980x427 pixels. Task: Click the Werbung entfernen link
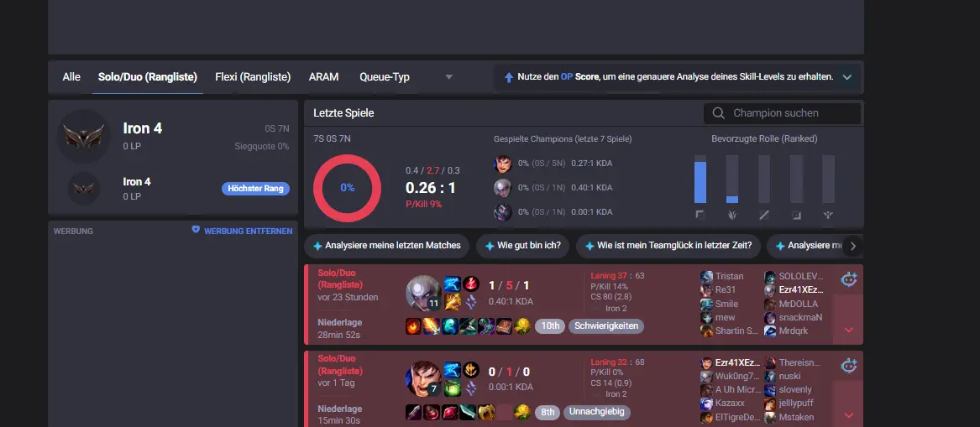[248, 231]
